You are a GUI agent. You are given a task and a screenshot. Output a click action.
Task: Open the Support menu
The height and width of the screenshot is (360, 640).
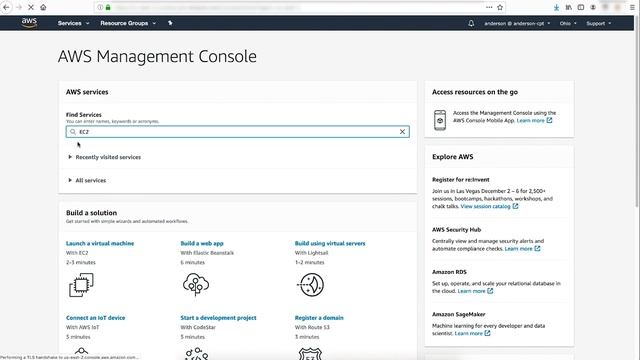(x=599, y=23)
